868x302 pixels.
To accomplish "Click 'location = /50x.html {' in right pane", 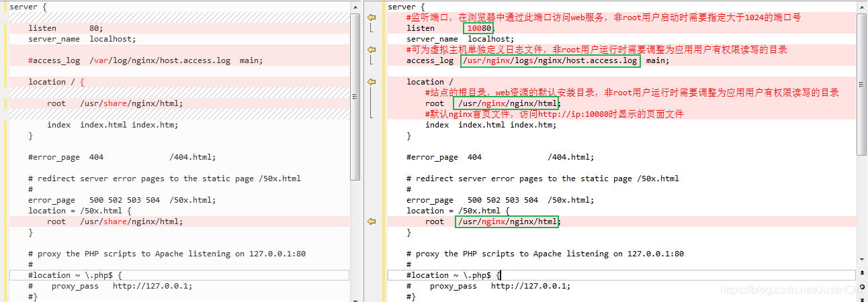I will click(458, 211).
